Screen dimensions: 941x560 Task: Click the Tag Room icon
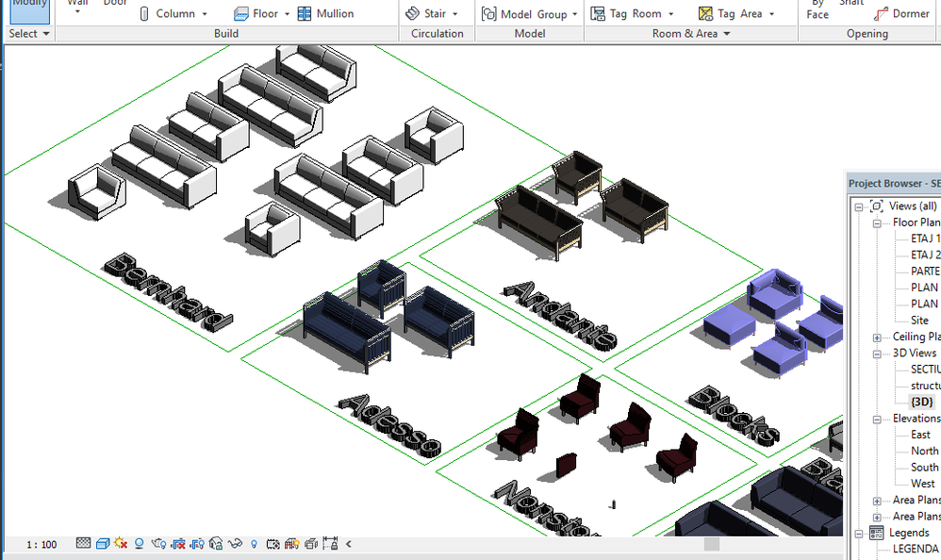point(598,13)
